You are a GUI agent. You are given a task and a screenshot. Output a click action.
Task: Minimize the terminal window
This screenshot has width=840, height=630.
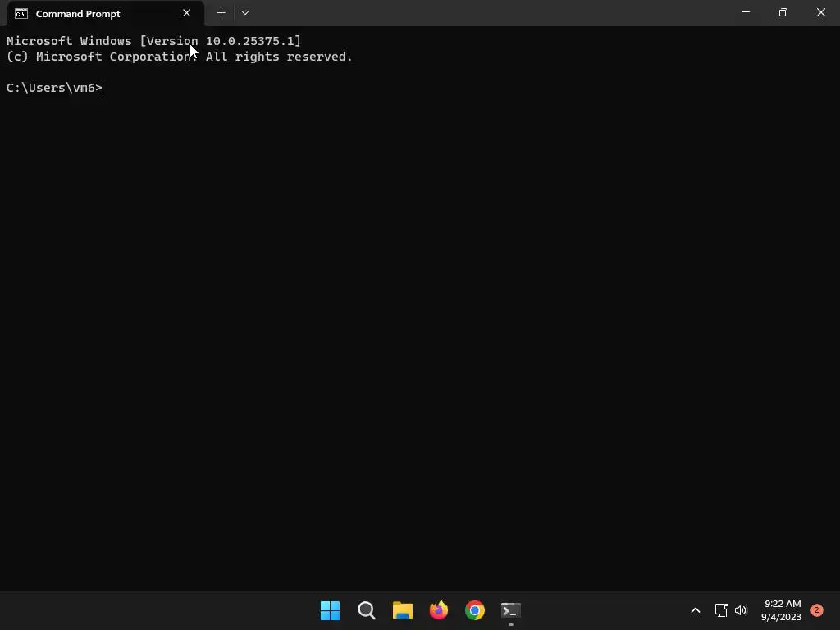pos(745,12)
